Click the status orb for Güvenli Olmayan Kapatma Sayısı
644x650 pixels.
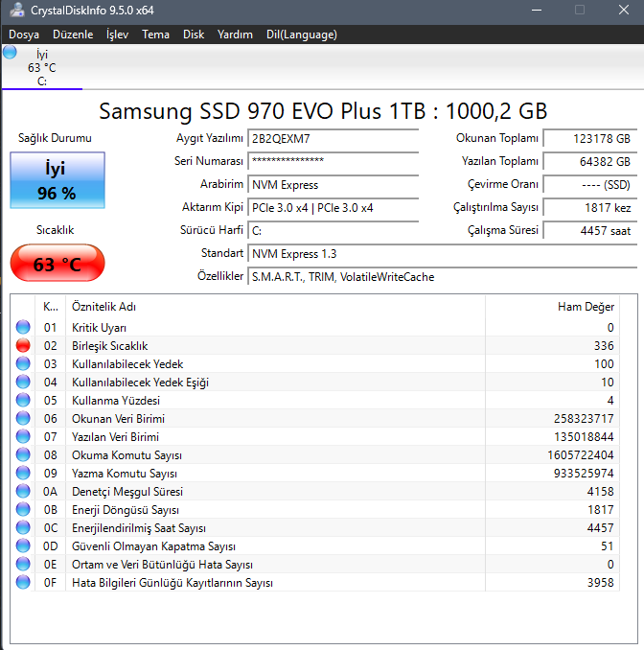click(x=23, y=546)
